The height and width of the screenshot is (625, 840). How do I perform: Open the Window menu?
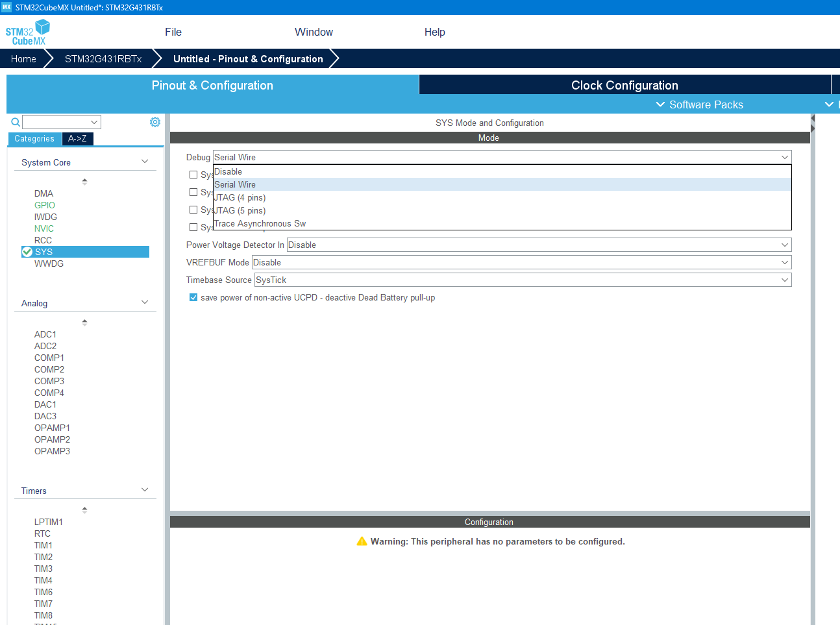[x=314, y=32]
